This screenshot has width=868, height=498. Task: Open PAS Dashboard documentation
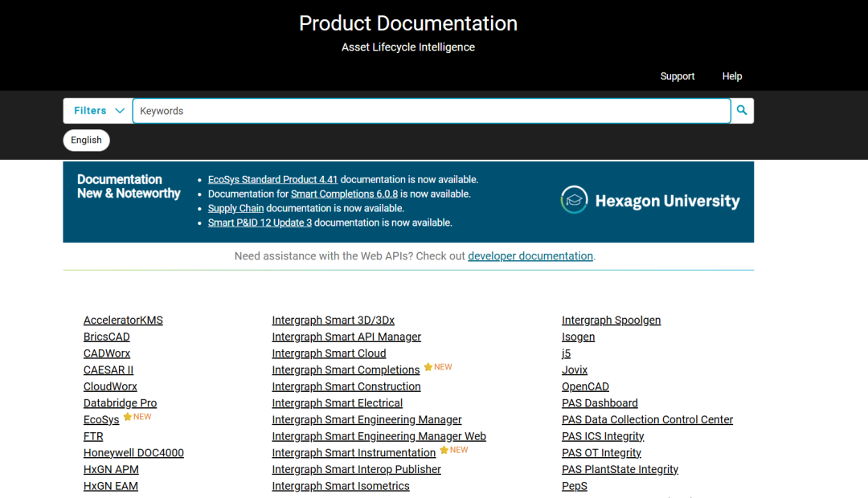(600, 403)
